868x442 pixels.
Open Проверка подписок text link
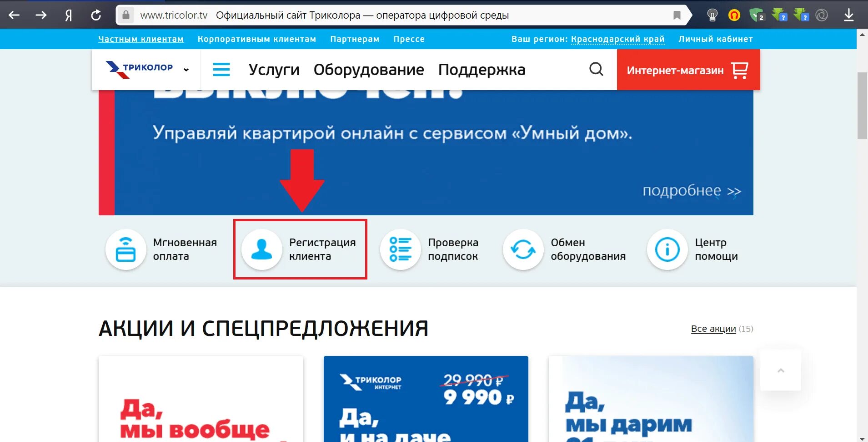(453, 249)
